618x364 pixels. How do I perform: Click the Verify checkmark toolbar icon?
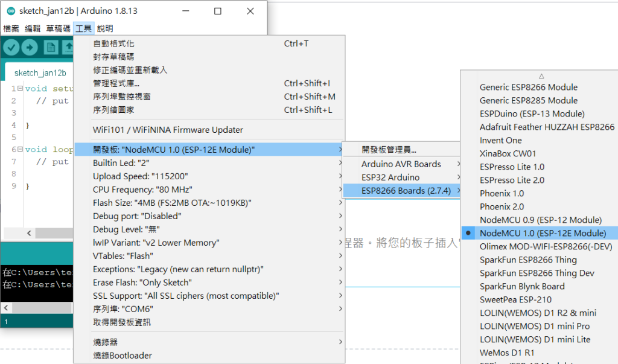[x=11, y=47]
